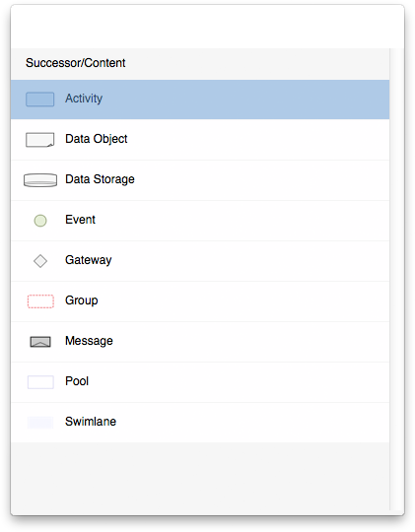The height and width of the screenshot is (532, 415).
Task: Click the red dashed Group icon
Action: (40, 301)
